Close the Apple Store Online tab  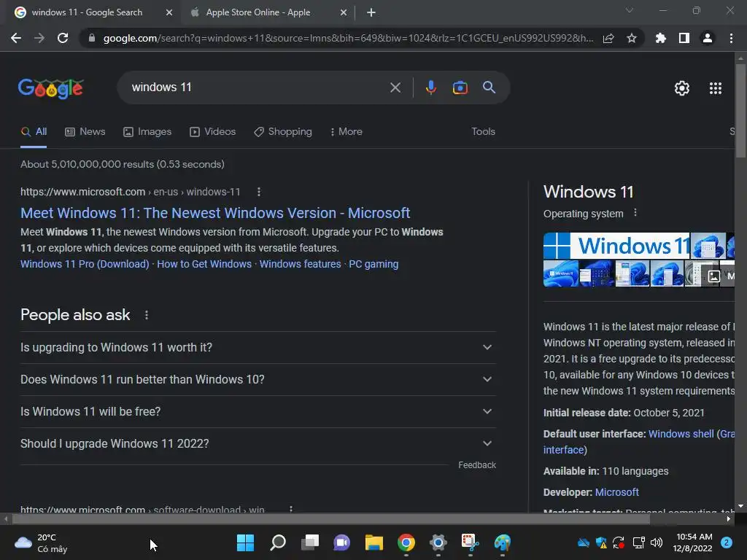click(x=344, y=12)
